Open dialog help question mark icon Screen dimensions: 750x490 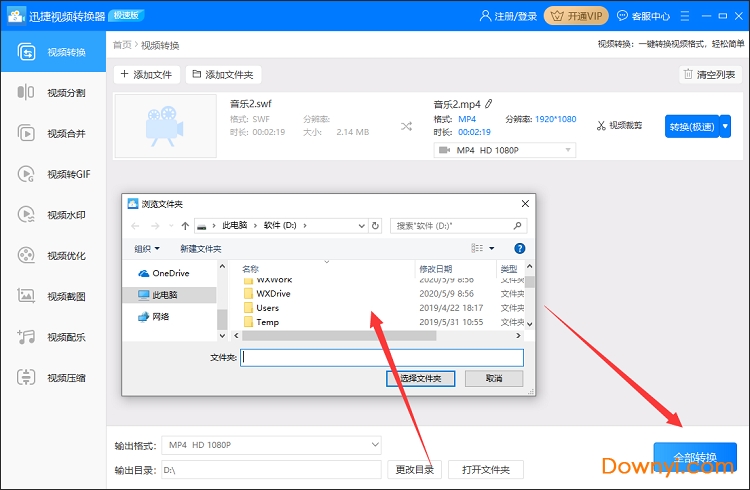(519, 248)
